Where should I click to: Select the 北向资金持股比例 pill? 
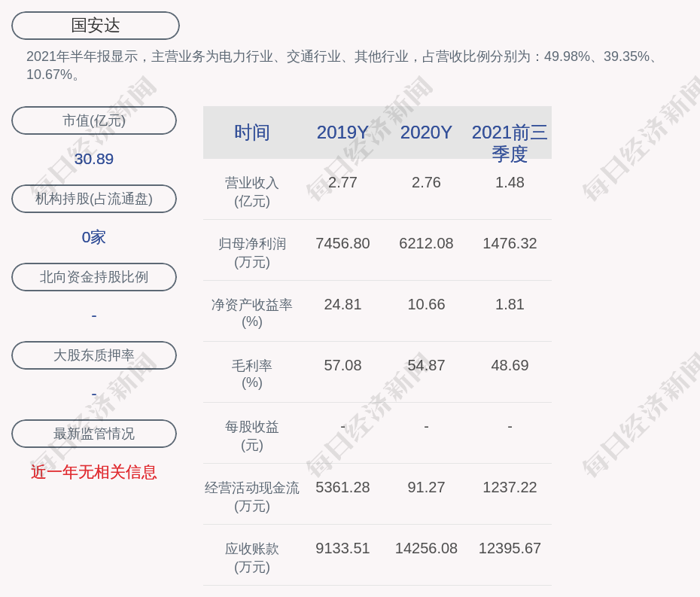pyautogui.click(x=94, y=277)
